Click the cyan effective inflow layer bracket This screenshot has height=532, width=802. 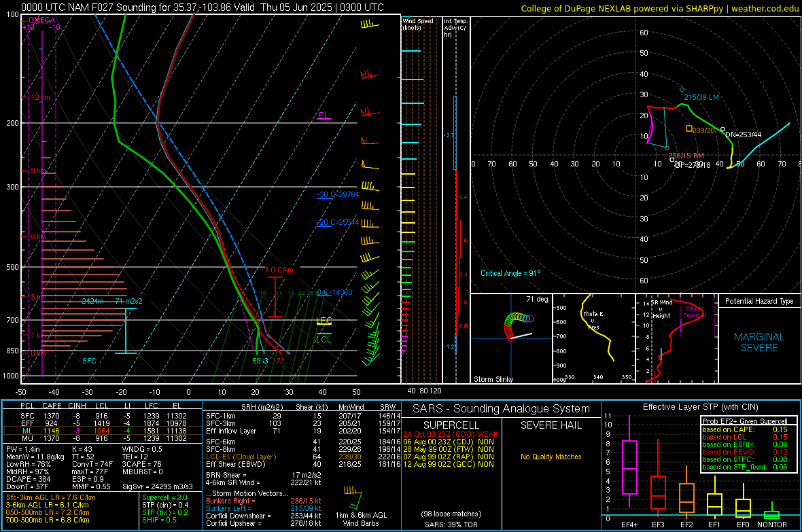(126, 330)
